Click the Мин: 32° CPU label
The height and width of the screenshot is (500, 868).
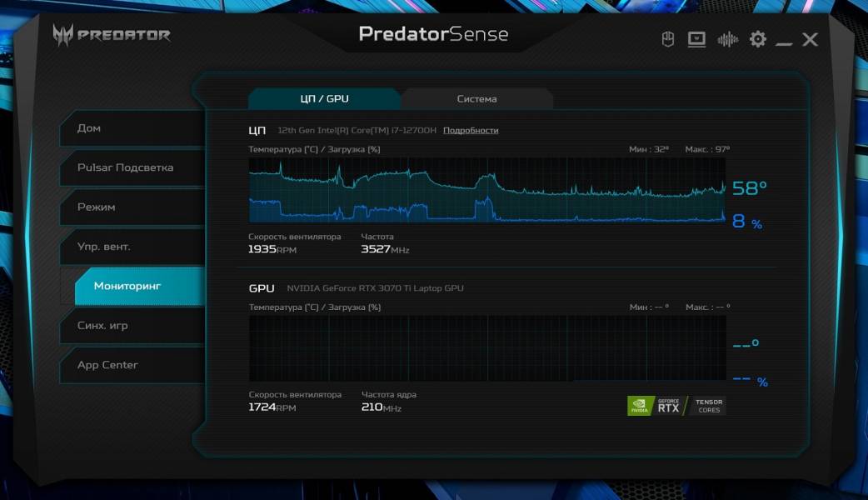649,149
